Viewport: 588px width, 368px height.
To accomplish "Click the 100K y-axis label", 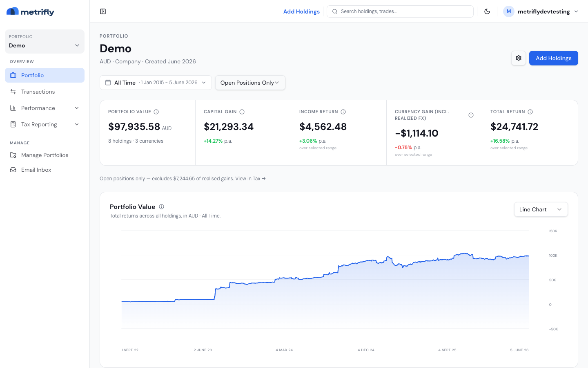I will click(553, 256).
